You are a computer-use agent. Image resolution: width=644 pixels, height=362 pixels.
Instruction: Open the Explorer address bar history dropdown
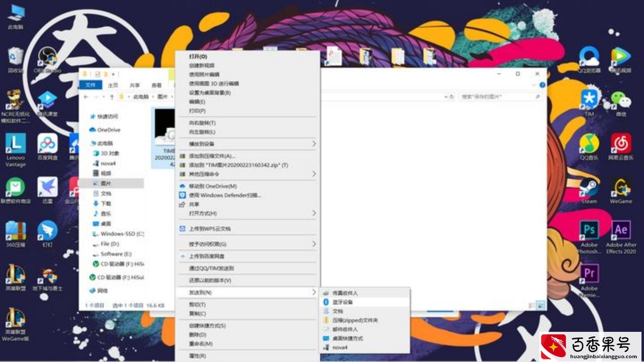point(446,97)
